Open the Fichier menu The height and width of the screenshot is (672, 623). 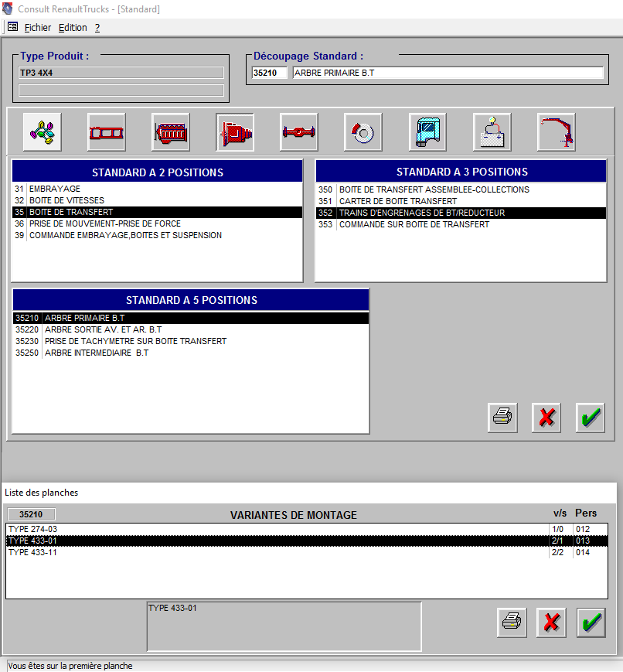point(37,27)
